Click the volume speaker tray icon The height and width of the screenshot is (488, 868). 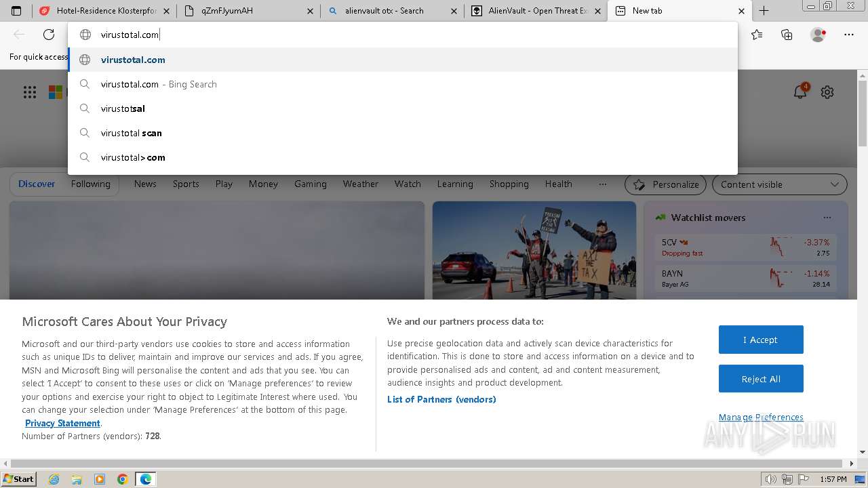point(770,479)
